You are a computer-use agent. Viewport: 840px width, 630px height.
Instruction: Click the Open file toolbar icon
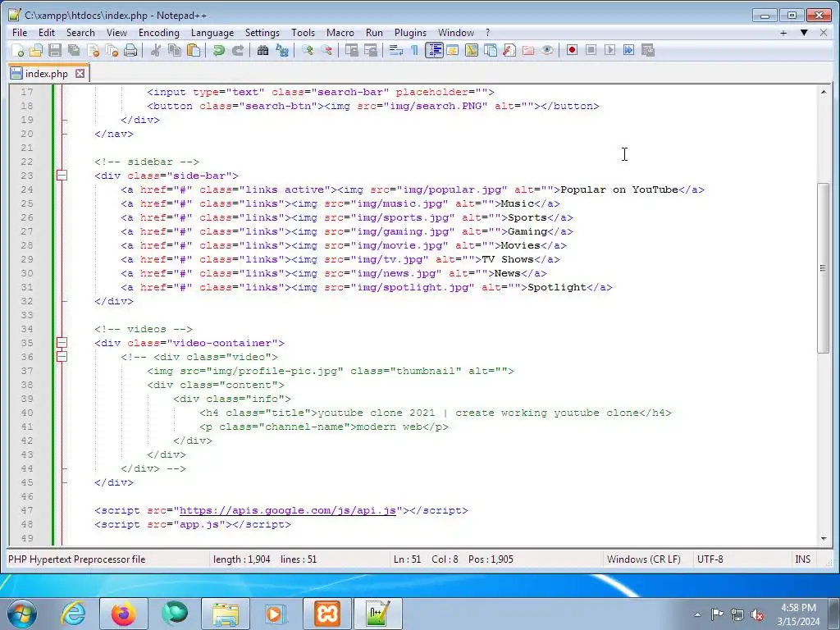[x=36, y=50]
